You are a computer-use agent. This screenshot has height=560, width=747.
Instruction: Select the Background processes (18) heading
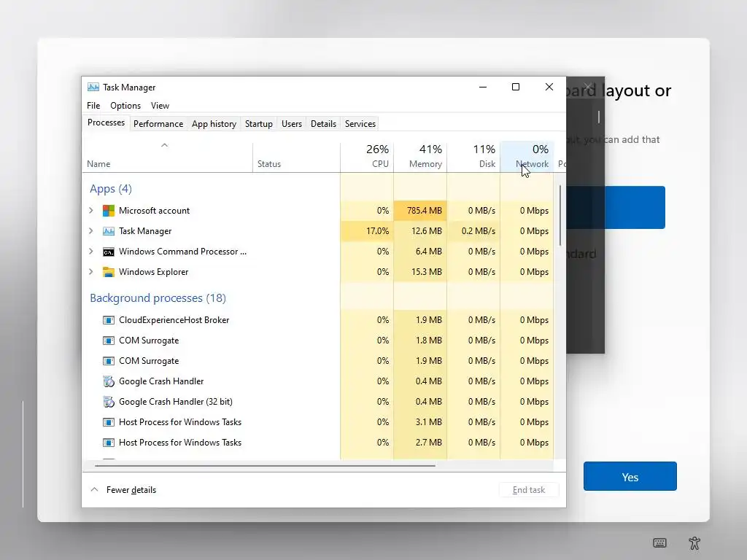coord(158,298)
